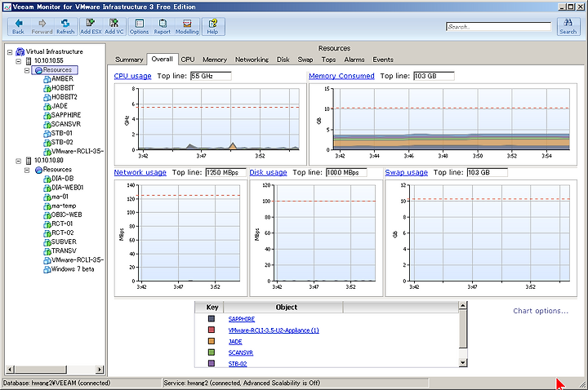Switch to the Swap tab

pos(305,60)
